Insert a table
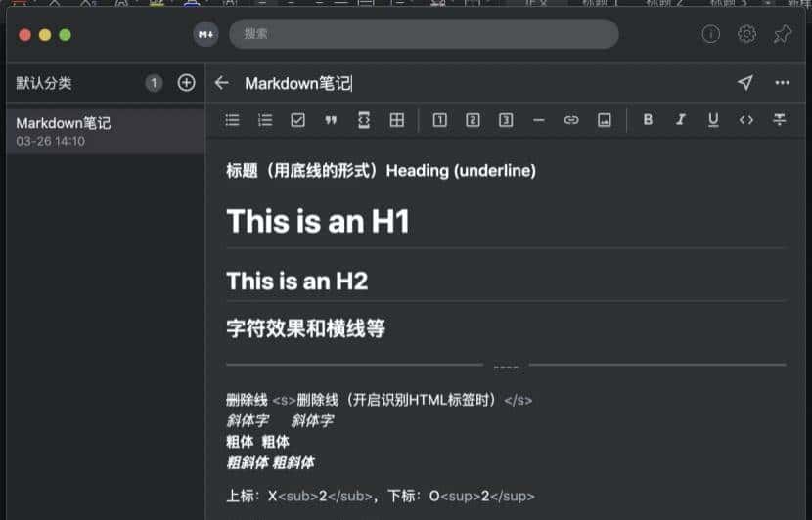 (x=396, y=120)
